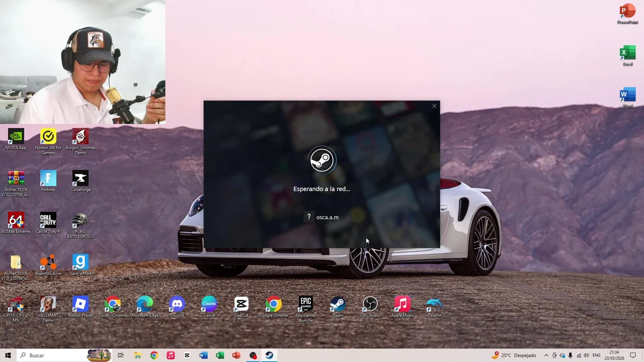The height and width of the screenshot is (362, 644).
Task: Open Garry's Mod desktop shortcut
Action: (80, 265)
